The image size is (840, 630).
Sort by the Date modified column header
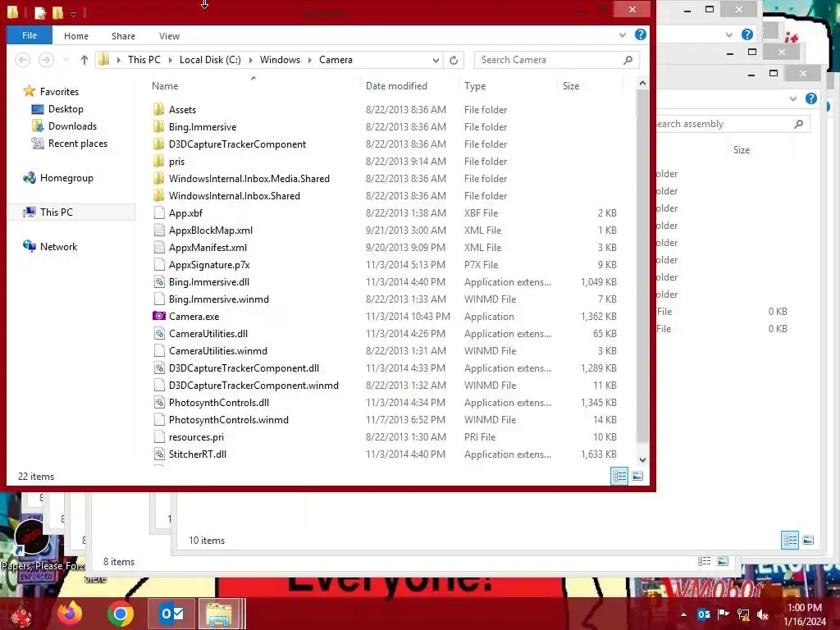tap(410, 85)
